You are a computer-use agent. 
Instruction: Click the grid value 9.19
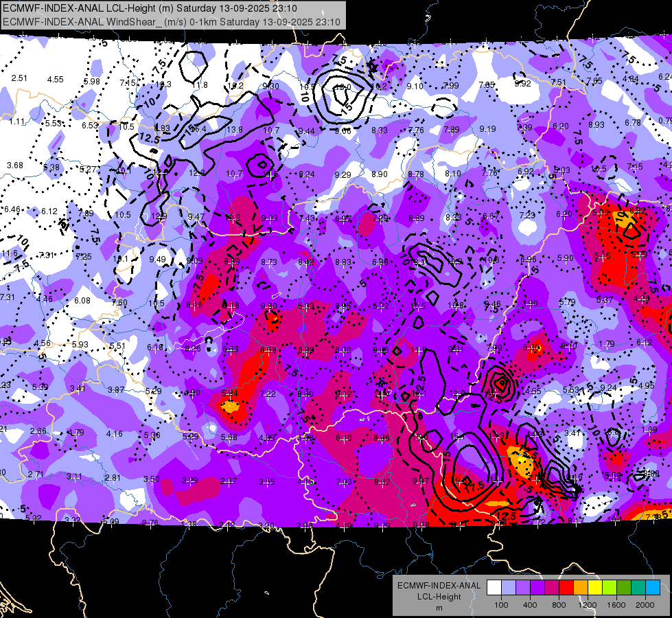[x=488, y=128]
